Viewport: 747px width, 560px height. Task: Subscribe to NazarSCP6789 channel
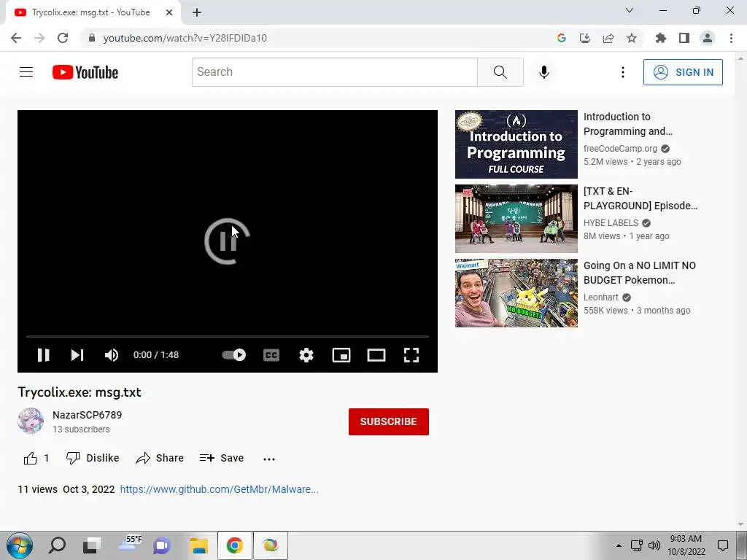(388, 421)
